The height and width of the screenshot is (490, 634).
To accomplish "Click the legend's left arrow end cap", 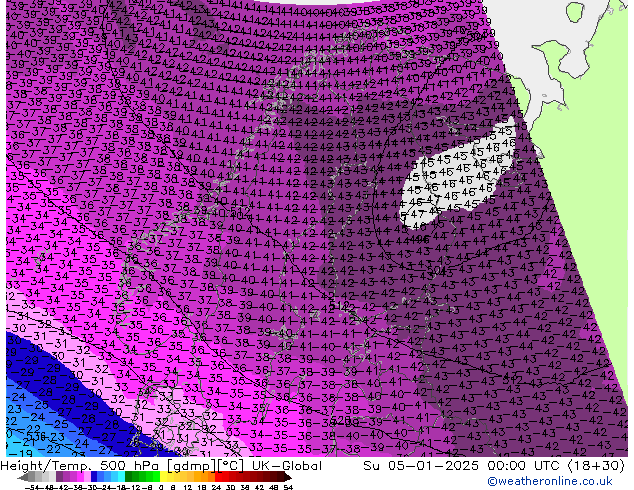I will tap(23, 477).
